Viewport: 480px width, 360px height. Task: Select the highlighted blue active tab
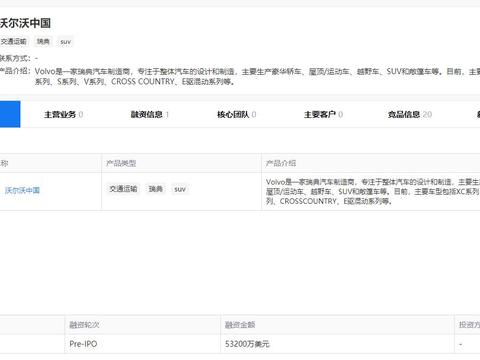10,114
